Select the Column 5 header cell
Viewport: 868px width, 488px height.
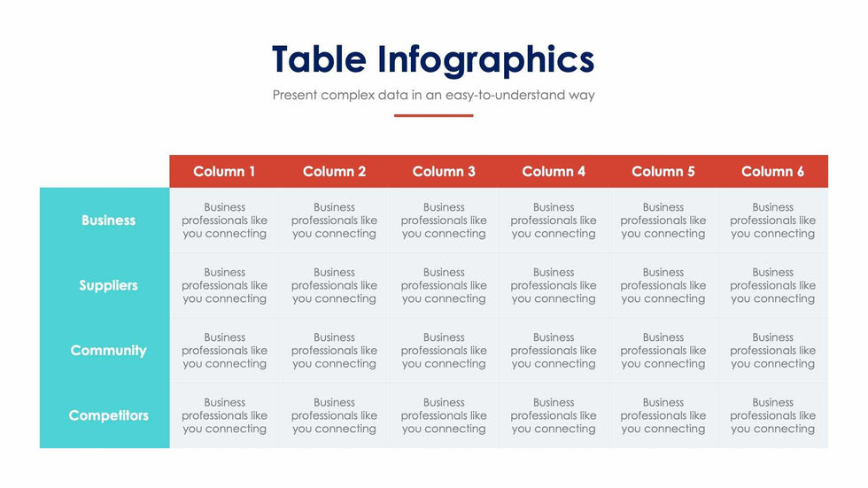tap(663, 172)
